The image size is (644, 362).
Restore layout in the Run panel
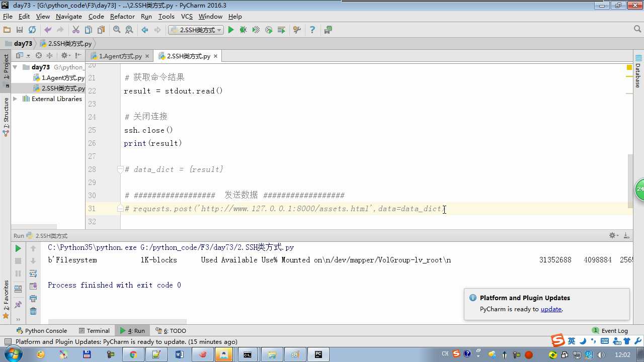18,289
